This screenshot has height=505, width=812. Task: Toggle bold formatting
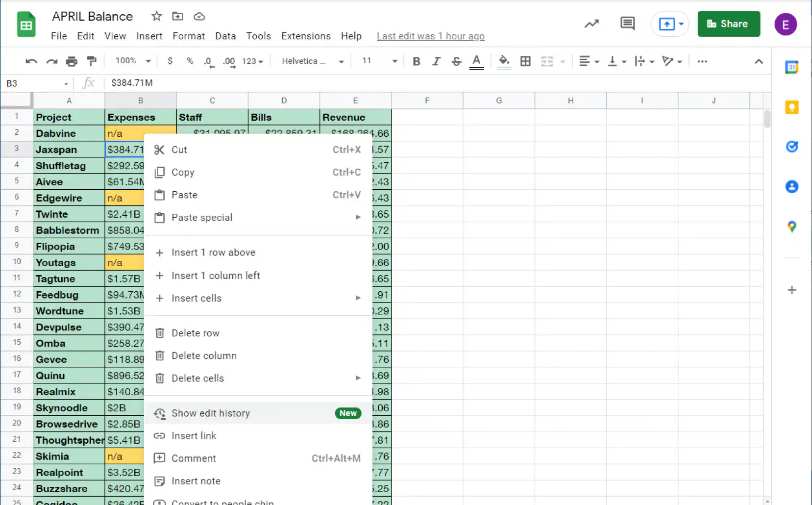(x=417, y=61)
